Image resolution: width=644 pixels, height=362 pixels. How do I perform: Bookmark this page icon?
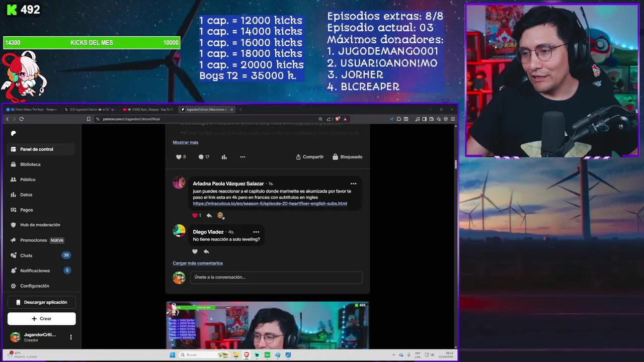click(x=89, y=119)
